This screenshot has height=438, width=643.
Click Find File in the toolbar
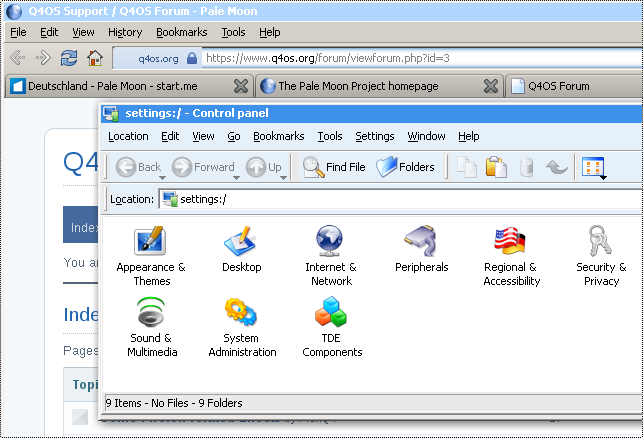[x=334, y=167]
